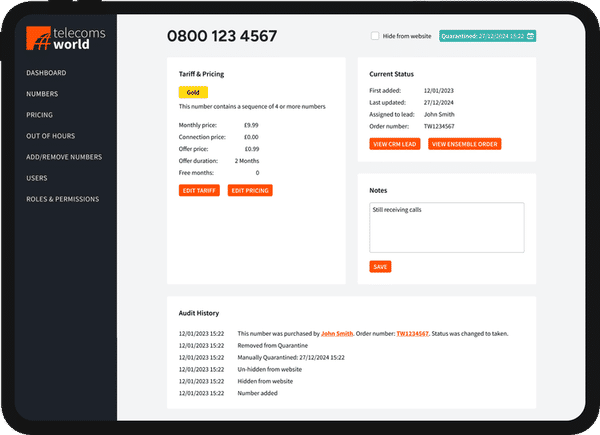
Task: Open order link TW1234567 in audit history
Action: click(x=412, y=334)
